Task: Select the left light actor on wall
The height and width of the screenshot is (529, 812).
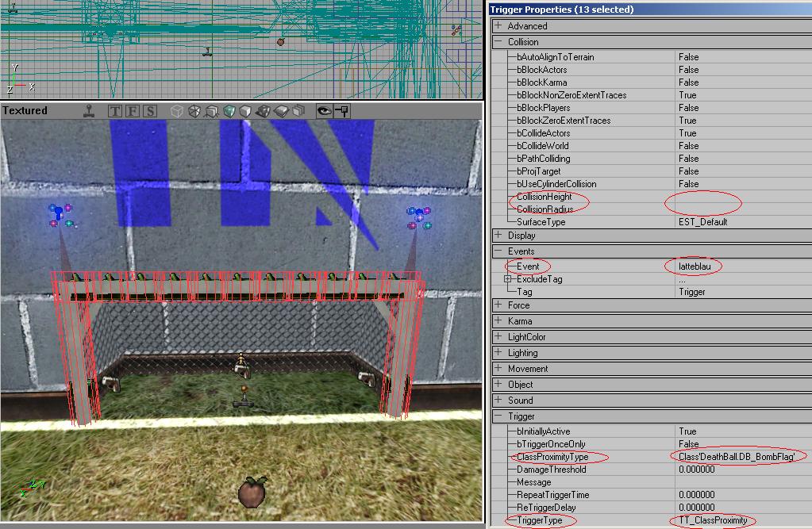Action: coord(61,215)
